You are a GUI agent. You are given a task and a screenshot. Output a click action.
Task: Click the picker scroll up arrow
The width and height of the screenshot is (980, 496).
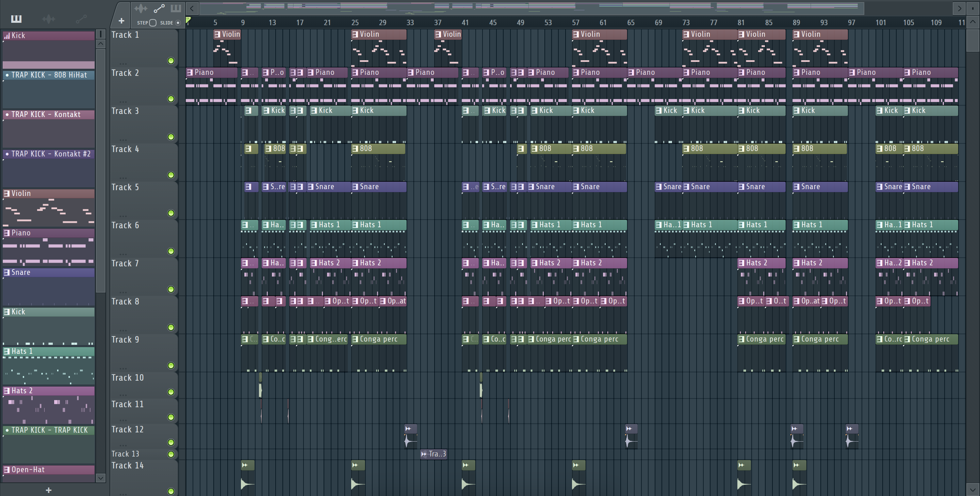point(100,44)
